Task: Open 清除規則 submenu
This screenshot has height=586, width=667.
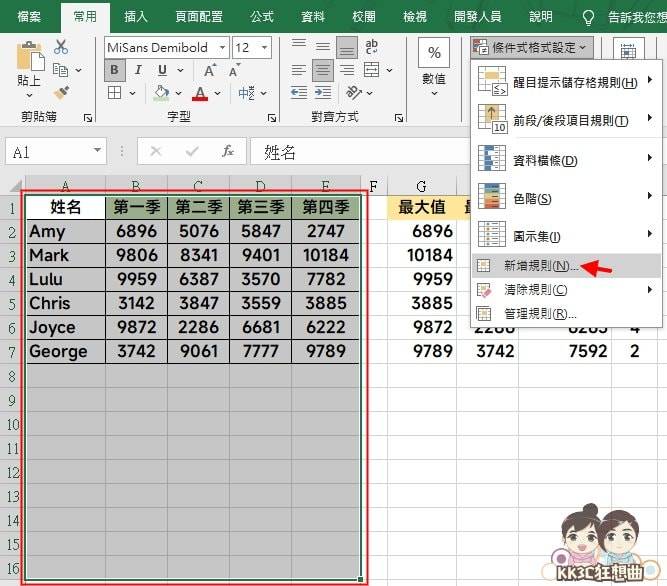Action: point(566,290)
